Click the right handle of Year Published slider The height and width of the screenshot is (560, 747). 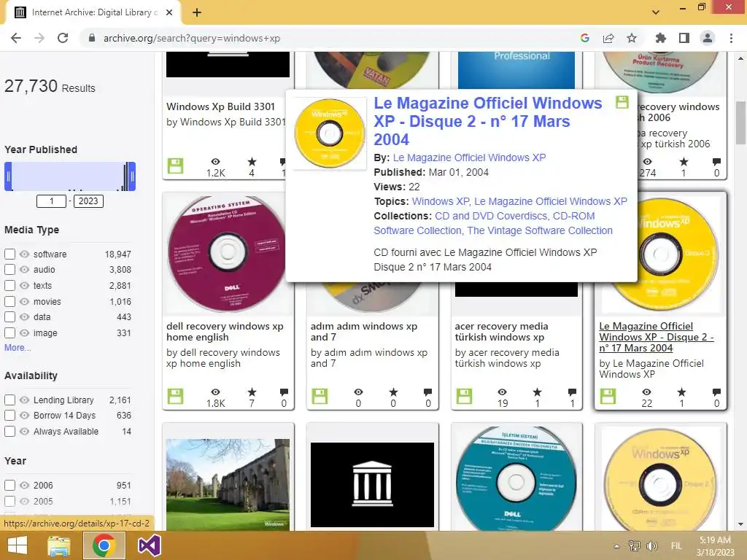[132, 176]
